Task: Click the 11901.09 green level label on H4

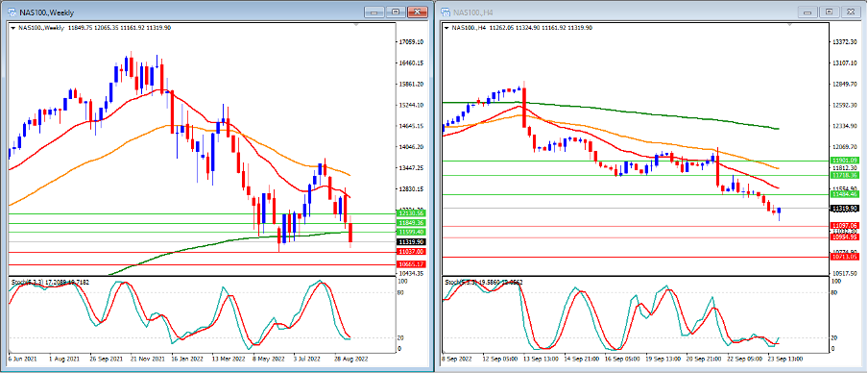Action: click(844, 161)
